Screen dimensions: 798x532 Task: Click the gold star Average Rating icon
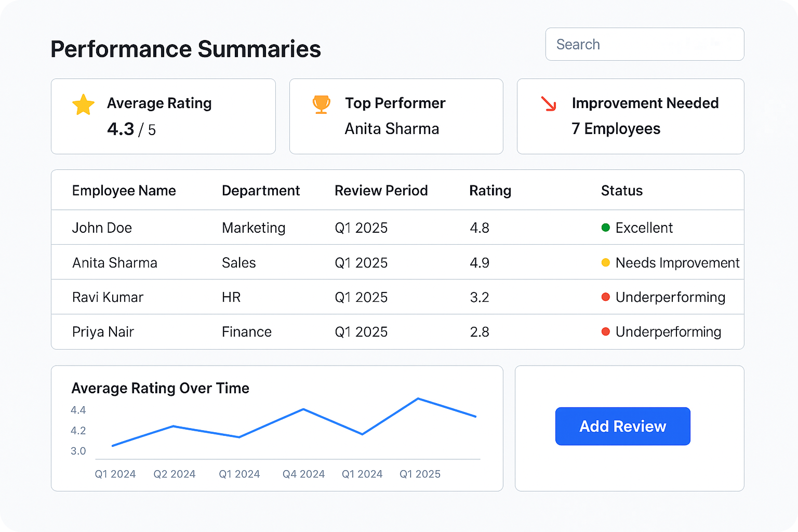(83, 104)
